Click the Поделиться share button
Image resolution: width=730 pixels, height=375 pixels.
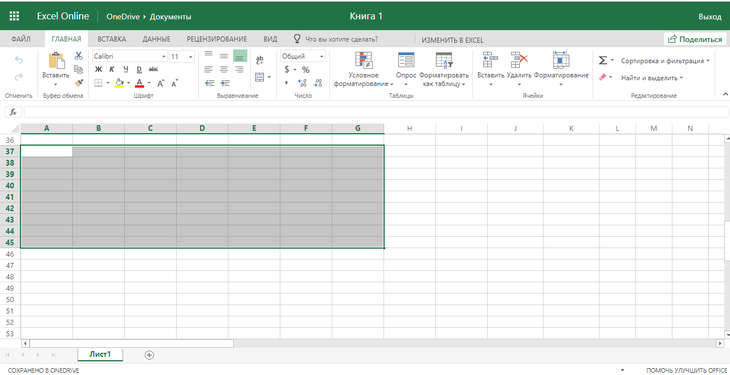tap(695, 40)
